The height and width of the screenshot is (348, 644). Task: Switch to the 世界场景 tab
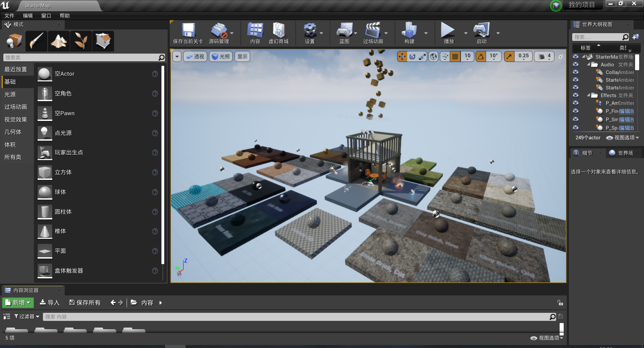click(624, 153)
